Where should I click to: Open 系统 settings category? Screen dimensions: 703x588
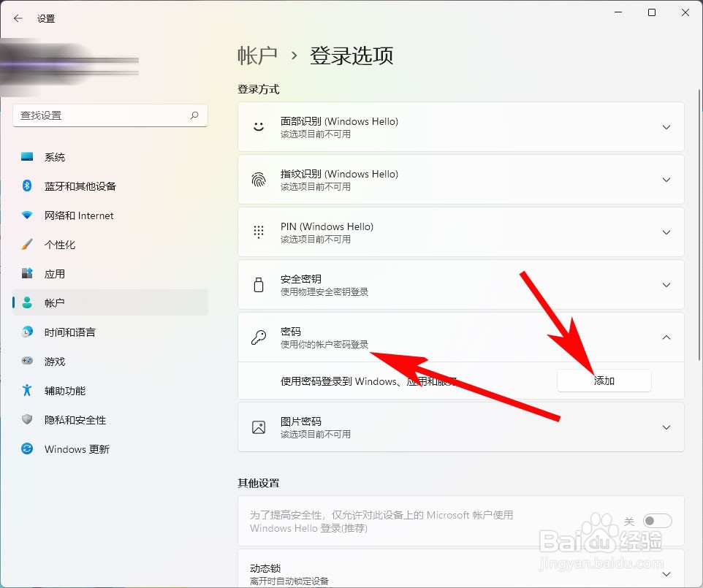click(110, 157)
